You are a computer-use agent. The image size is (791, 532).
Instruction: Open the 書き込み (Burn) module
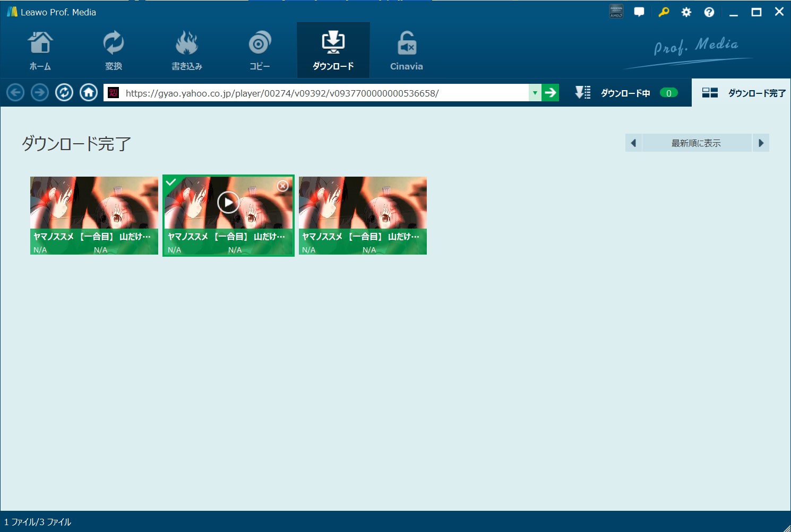pyautogui.click(x=186, y=51)
